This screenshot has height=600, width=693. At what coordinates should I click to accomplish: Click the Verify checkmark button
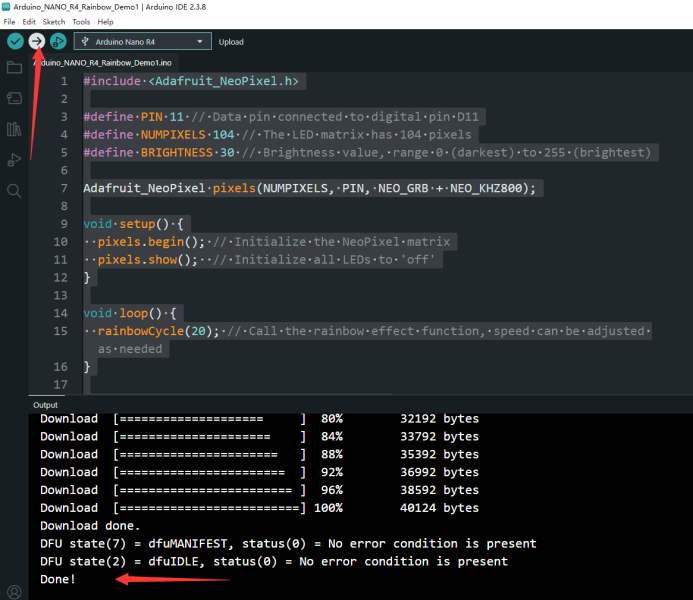(x=15, y=42)
